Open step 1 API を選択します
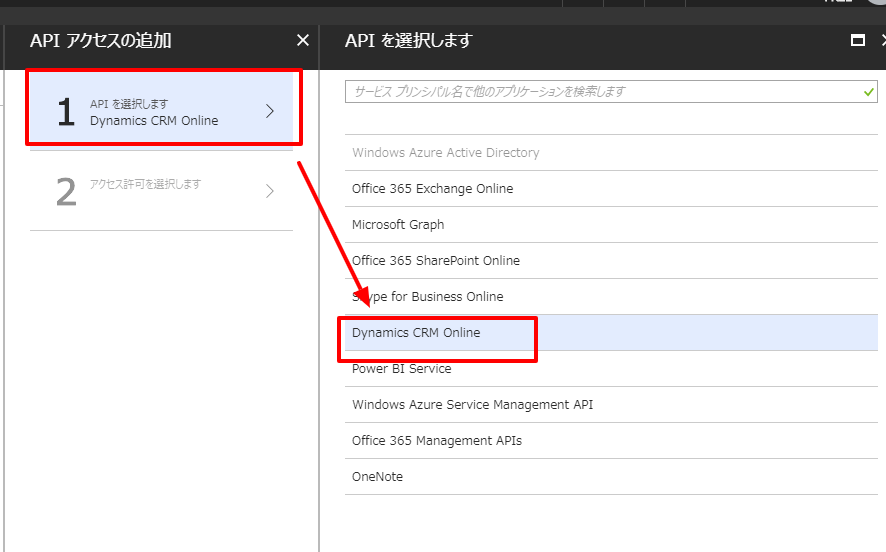Image resolution: width=886 pixels, height=552 pixels. pyautogui.click(x=161, y=110)
